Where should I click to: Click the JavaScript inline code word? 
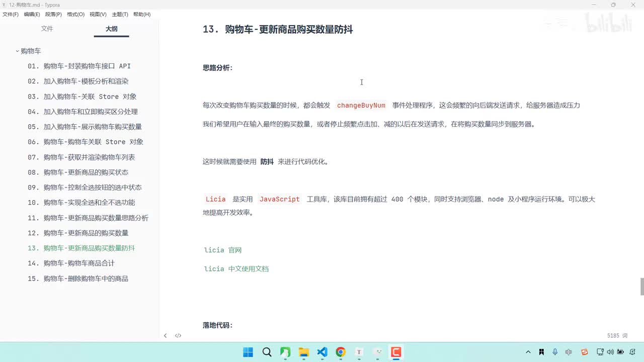279,200
